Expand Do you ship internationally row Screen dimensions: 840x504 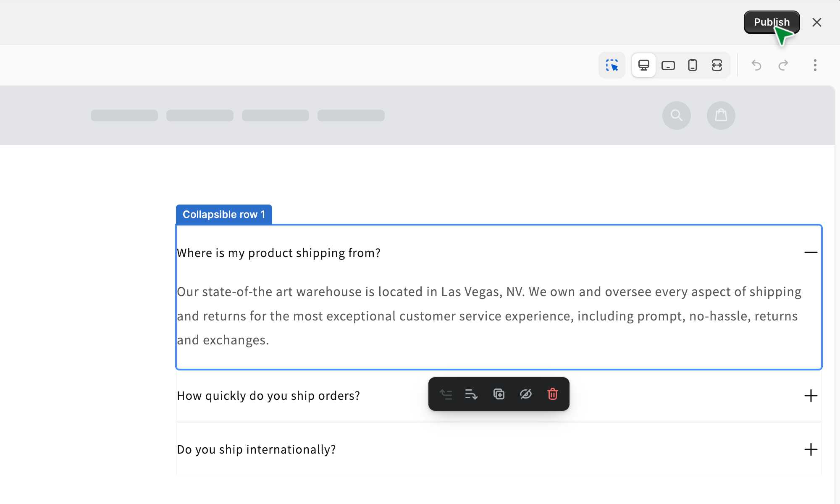coord(811,449)
